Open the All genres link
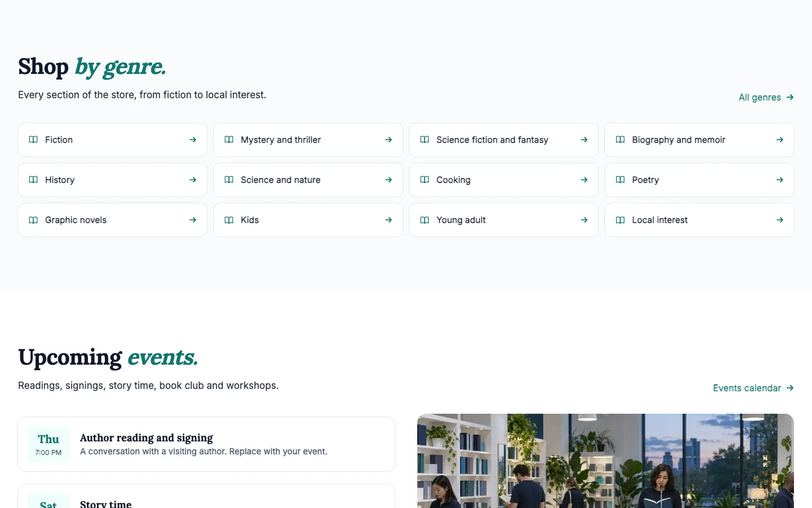 point(766,97)
